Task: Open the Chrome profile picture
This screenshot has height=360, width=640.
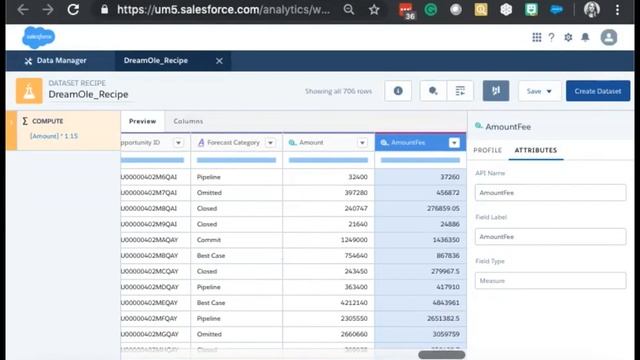Action: point(592,9)
